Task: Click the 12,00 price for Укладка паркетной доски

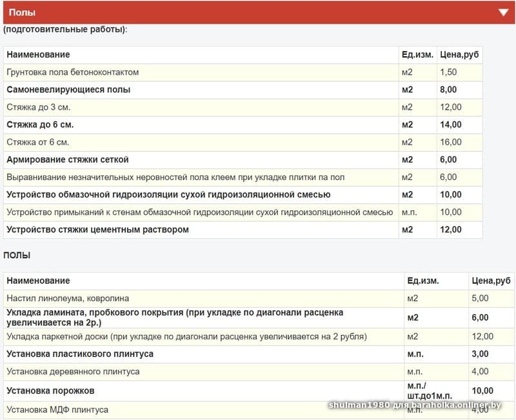Action: pos(482,336)
